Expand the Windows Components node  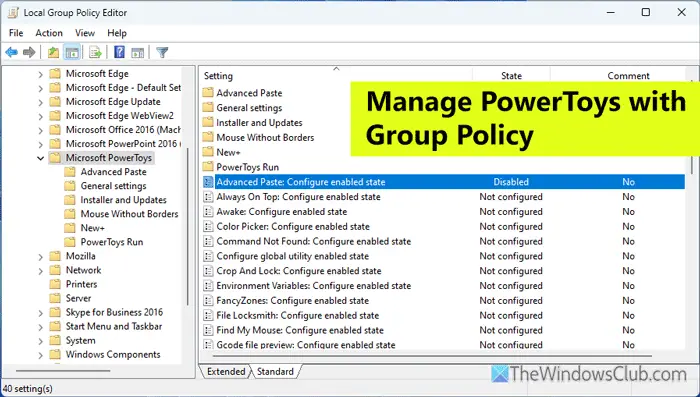point(41,355)
